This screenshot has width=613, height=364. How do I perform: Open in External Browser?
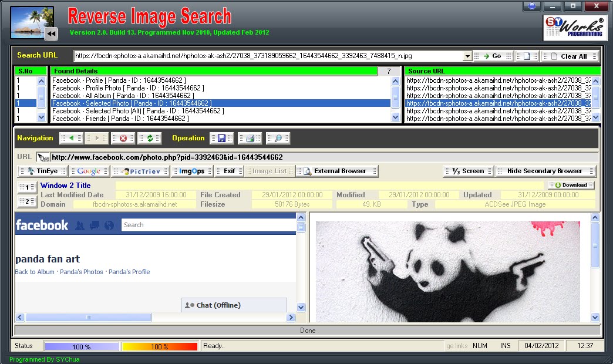click(x=336, y=171)
